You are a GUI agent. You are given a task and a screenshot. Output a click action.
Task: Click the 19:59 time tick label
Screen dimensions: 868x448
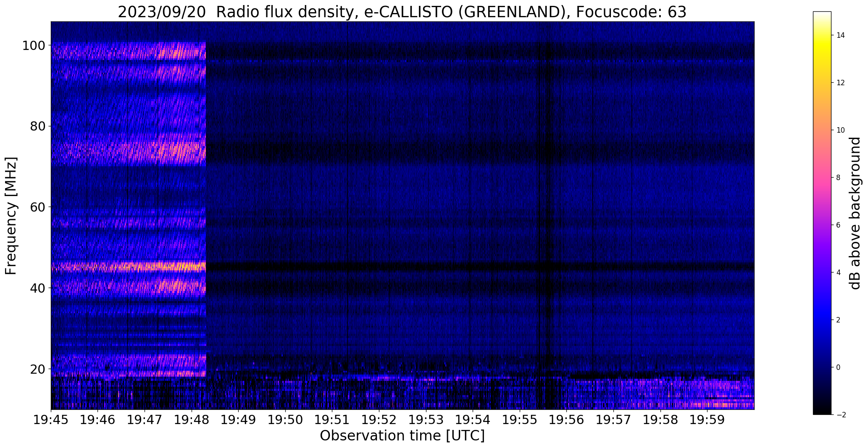click(x=707, y=419)
